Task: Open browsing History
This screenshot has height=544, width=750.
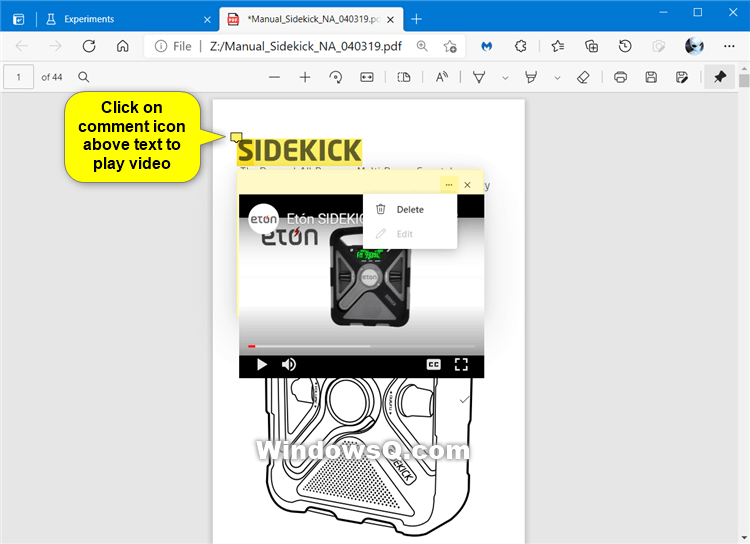Action: [x=625, y=46]
